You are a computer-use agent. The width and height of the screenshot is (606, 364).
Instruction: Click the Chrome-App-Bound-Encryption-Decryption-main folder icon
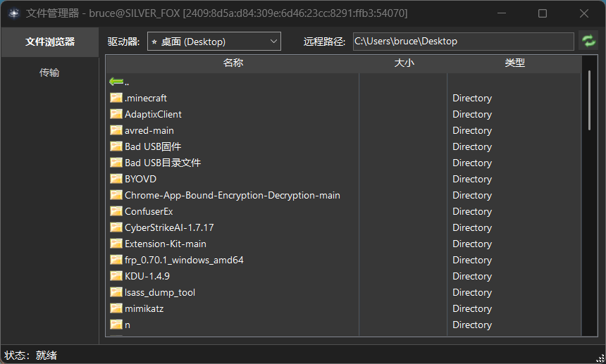pyautogui.click(x=116, y=195)
